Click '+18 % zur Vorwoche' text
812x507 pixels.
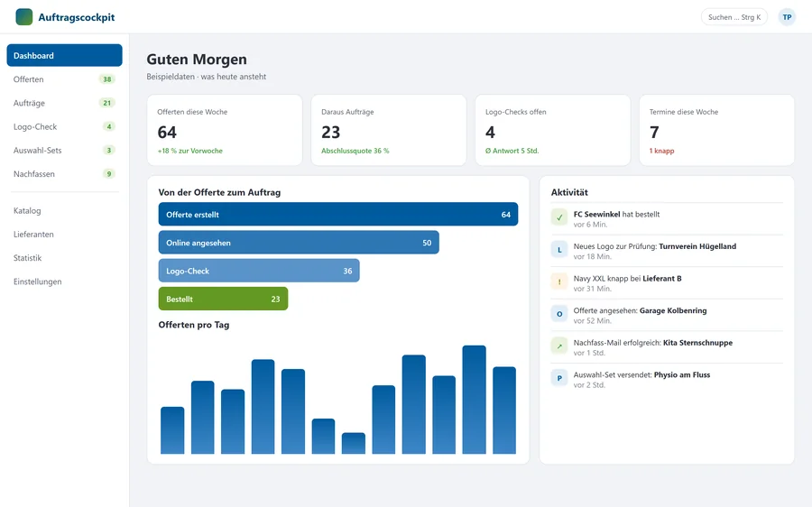point(190,151)
